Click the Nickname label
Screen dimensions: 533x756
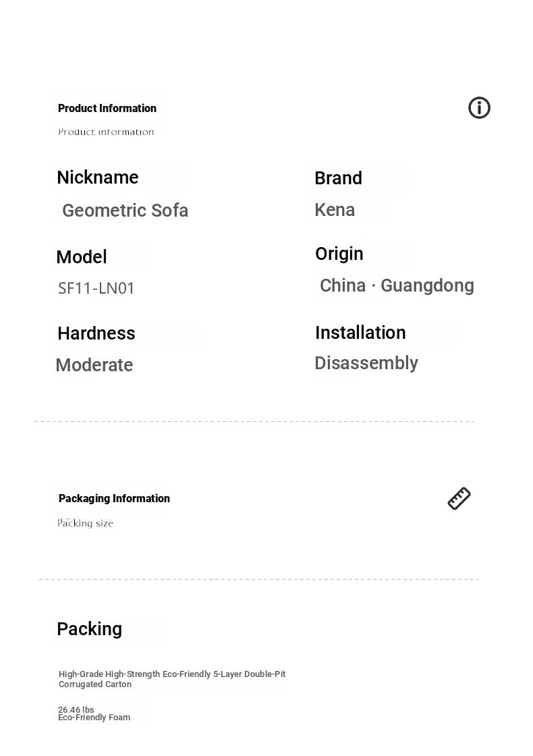click(97, 178)
